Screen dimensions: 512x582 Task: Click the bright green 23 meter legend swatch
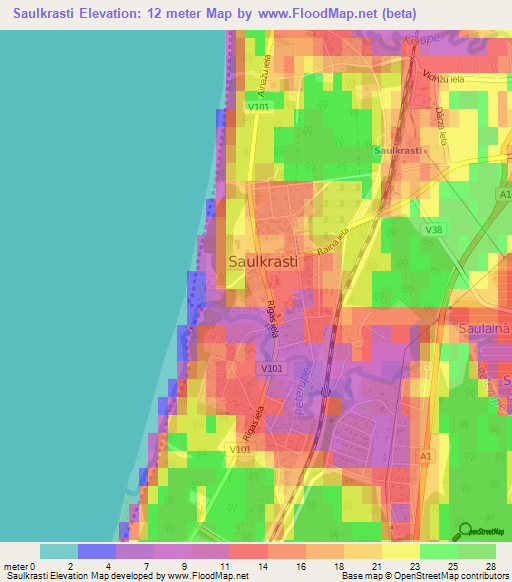click(x=439, y=551)
